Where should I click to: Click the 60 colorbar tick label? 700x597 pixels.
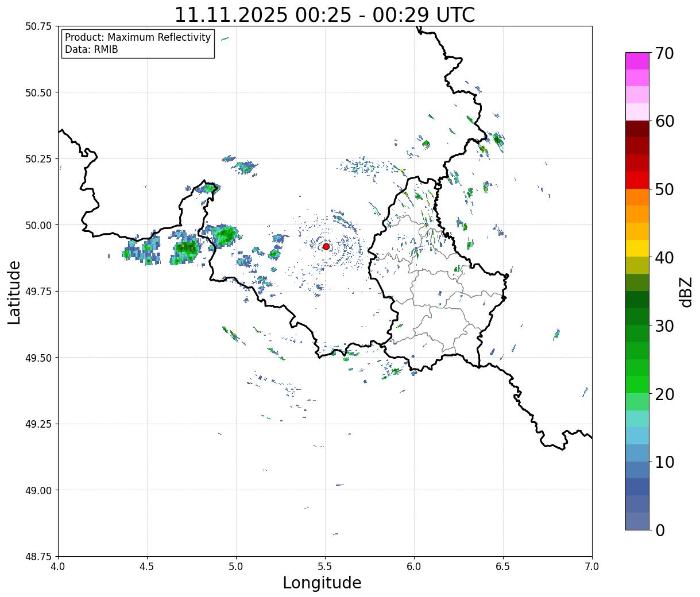[x=664, y=121]
